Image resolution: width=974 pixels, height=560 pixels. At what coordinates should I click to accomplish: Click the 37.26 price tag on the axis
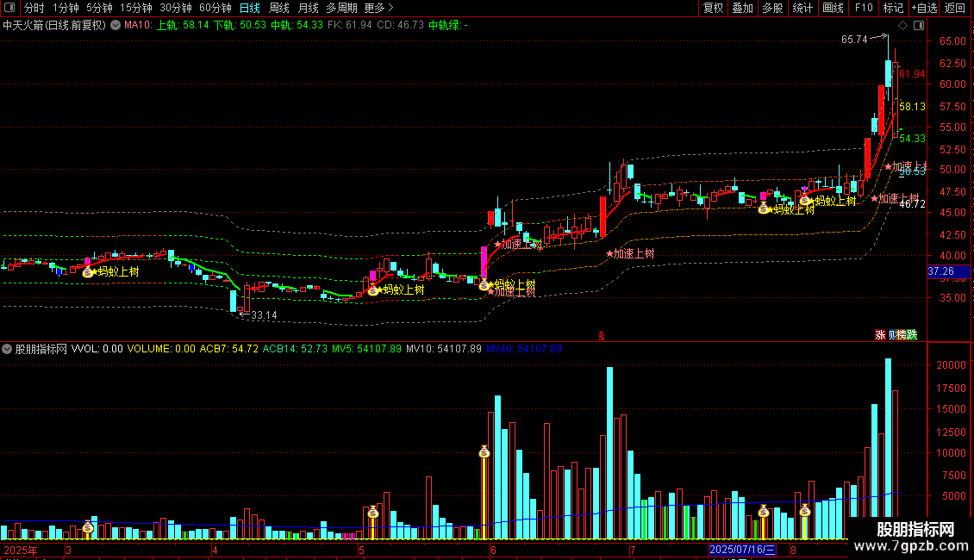click(x=948, y=271)
